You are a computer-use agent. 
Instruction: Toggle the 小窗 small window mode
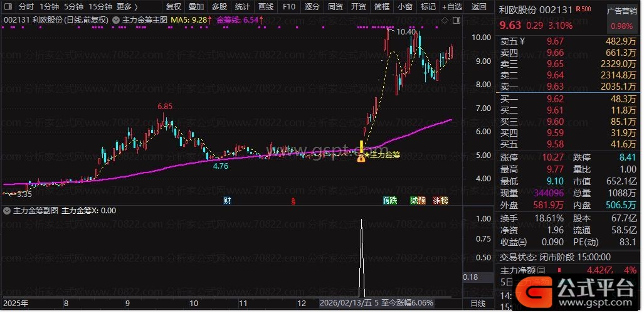tap(404, 7)
